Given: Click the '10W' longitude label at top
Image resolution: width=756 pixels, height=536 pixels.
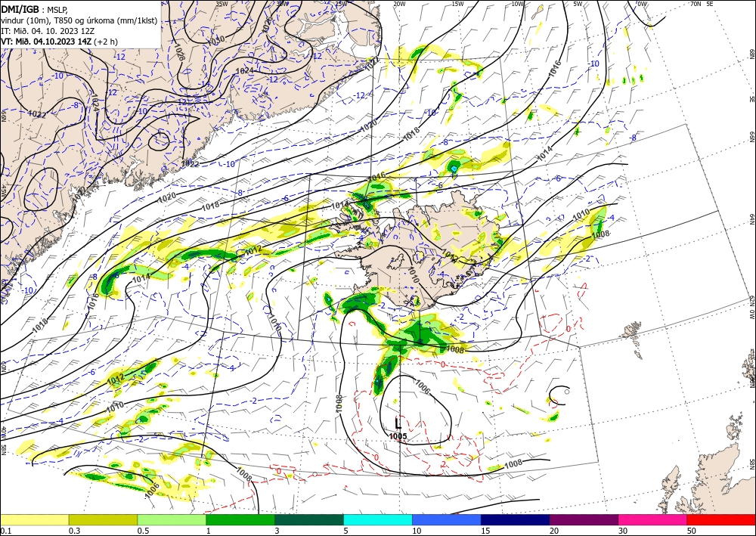Looking at the screenshot, I should [517, 4].
